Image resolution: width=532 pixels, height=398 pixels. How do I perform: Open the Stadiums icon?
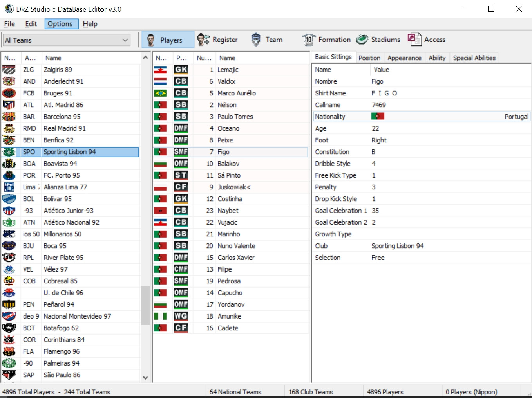[x=362, y=40]
